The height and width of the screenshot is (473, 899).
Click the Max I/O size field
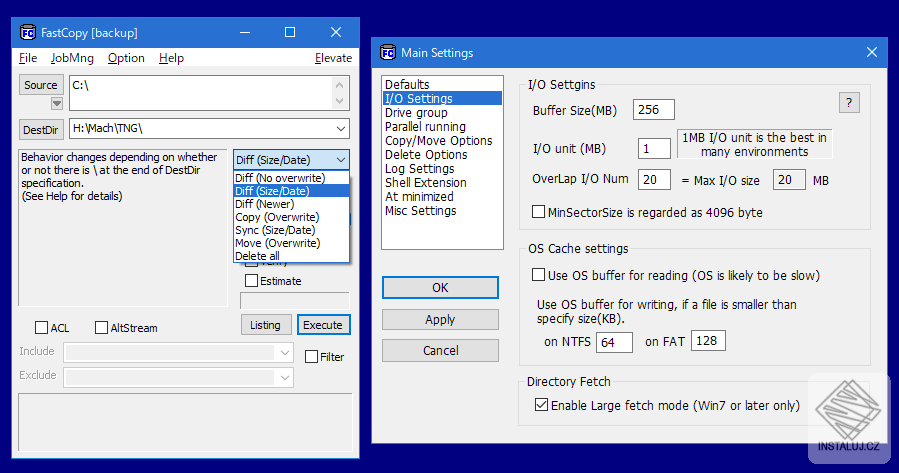click(789, 179)
